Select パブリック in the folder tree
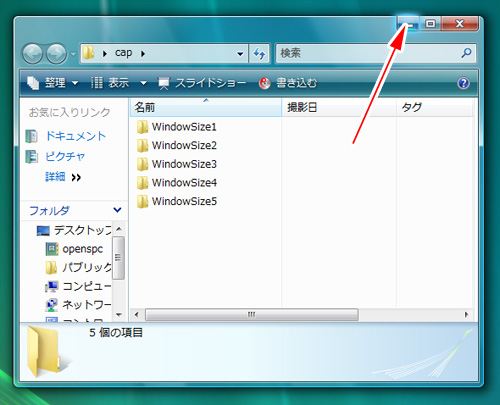The width and height of the screenshot is (500, 405). click(x=87, y=267)
